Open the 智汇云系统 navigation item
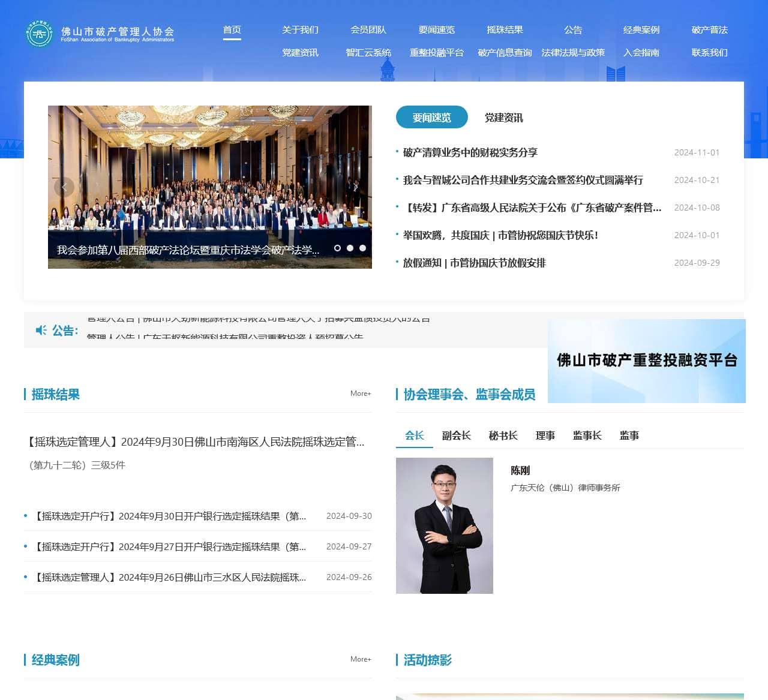The width and height of the screenshot is (768, 700). [x=368, y=52]
